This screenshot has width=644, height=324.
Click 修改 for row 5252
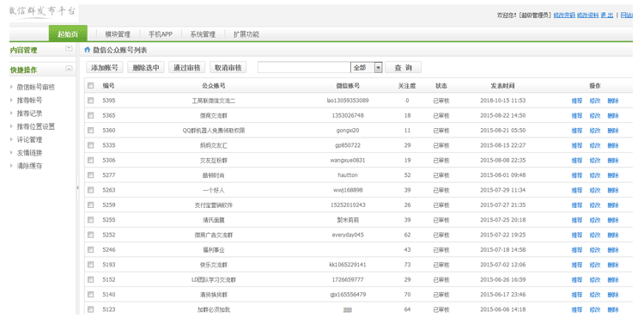pyautogui.click(x=595, y=235)
